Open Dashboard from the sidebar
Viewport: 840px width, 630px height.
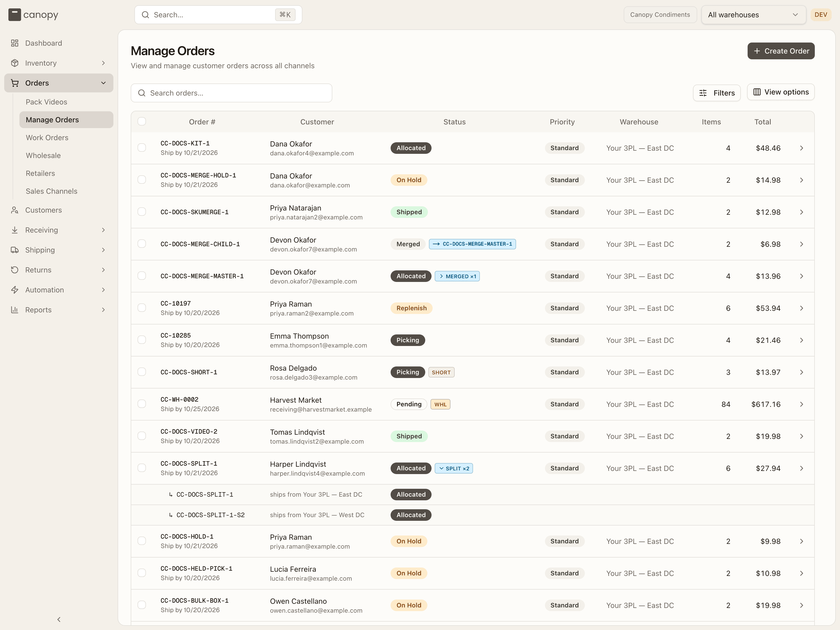pyautogui.click(x=59, y=43)
